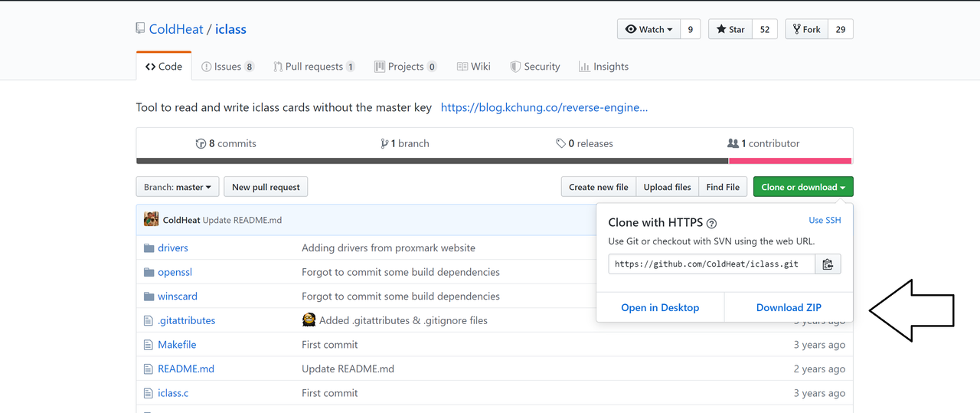Open the winscard folder
Screen dimensions: 980x413
pyautogui.click(x=178, y=296)
